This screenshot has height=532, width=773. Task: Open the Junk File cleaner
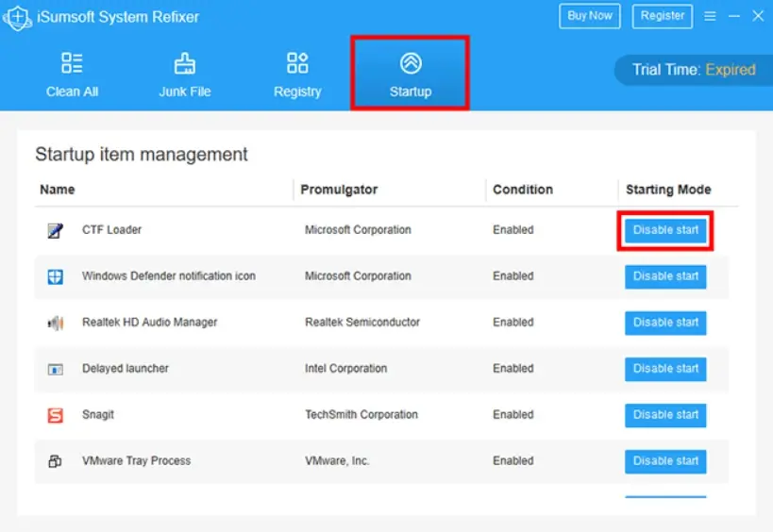(184, 75)
